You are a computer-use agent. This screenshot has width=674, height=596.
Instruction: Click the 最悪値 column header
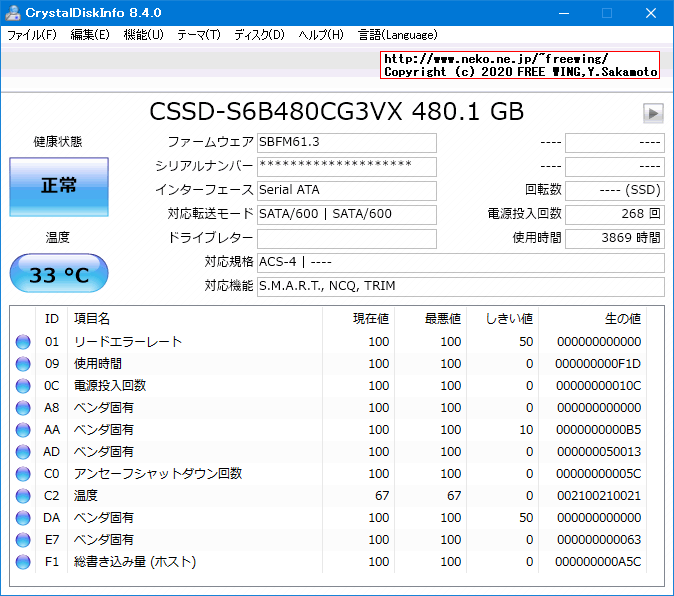pos(443,318)
